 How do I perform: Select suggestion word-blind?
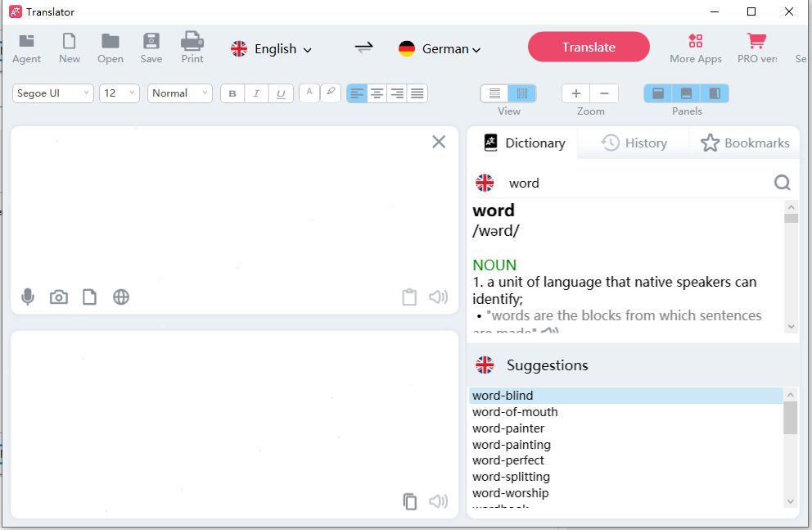625,396
